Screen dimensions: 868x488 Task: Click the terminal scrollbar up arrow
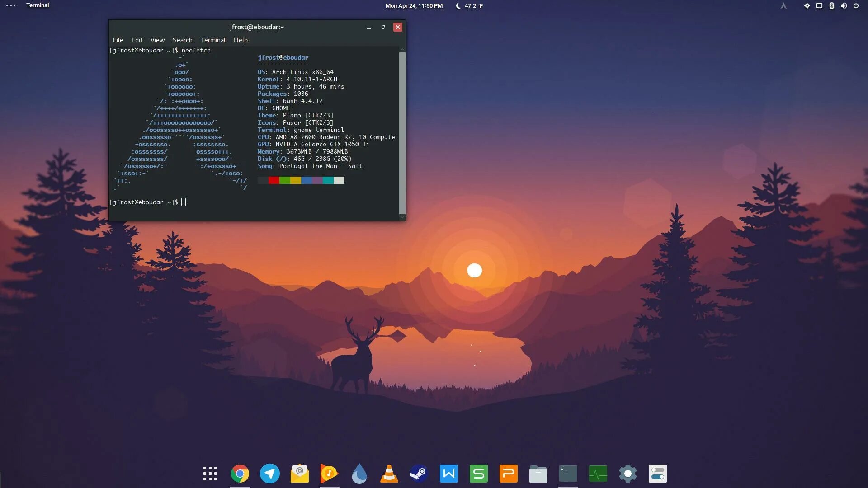pyautogui.click(x=402, y=49)
